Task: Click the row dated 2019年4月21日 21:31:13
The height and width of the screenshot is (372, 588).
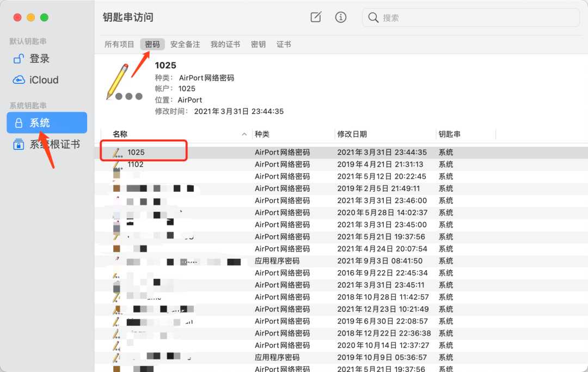Action: coord(341,164)
